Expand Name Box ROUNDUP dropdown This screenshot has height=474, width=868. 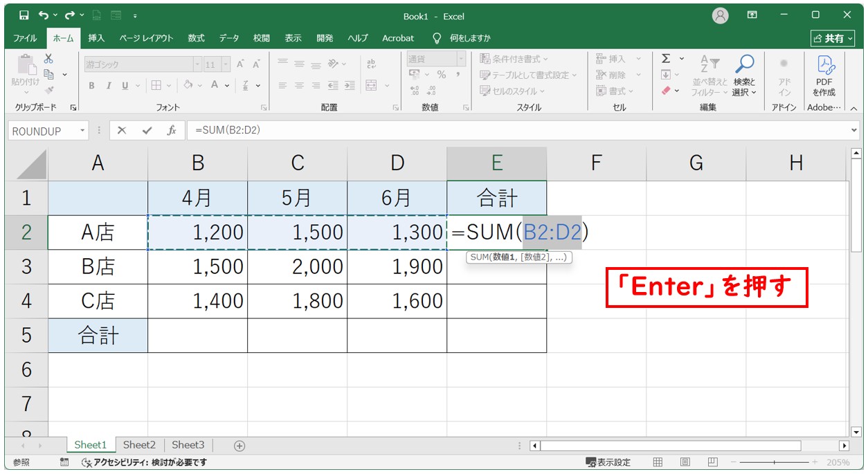82,131
